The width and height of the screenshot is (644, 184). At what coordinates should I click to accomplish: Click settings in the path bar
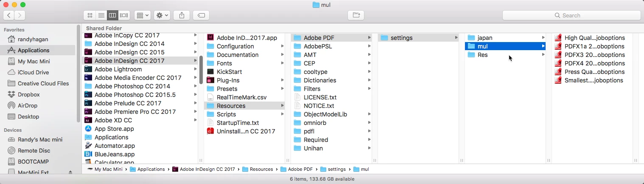click(x=333, y=169)
